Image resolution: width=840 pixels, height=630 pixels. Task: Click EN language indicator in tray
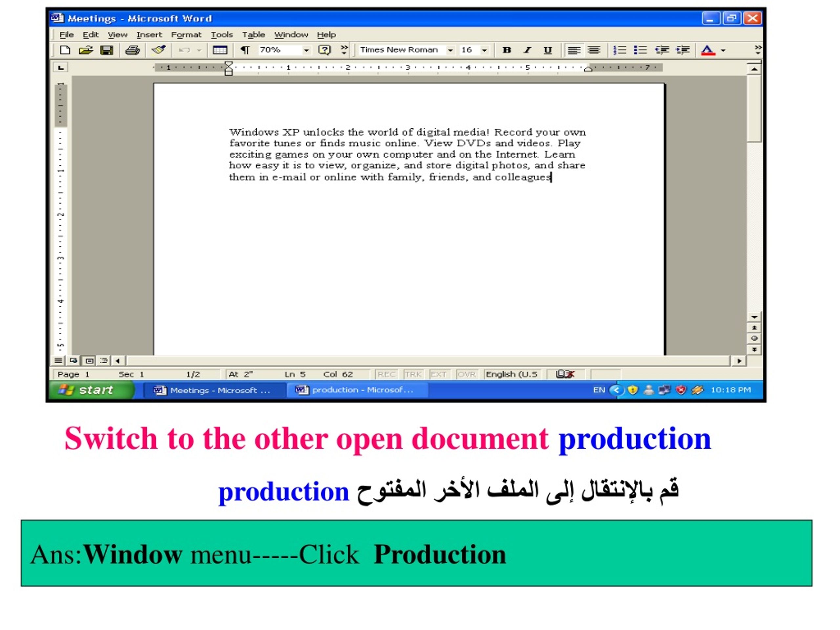pos(599,390)
